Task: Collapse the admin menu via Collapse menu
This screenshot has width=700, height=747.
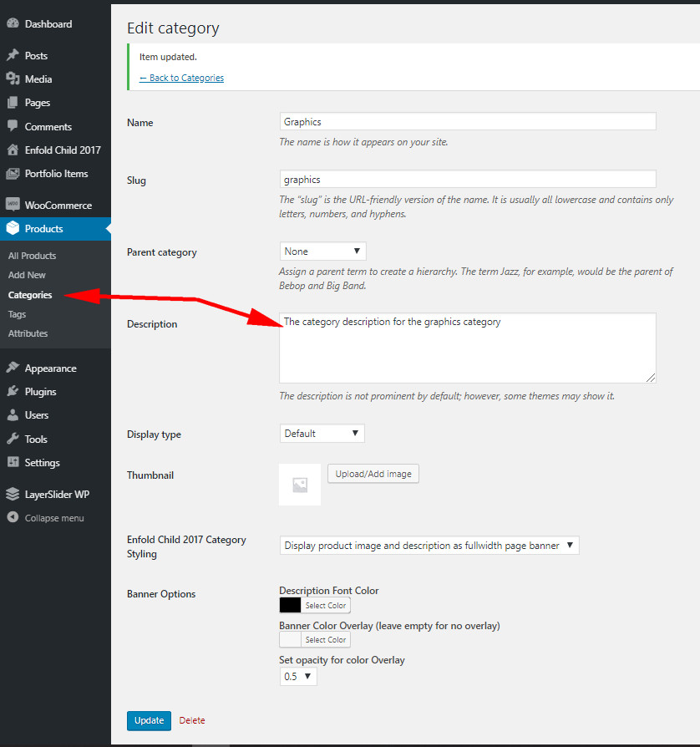Action: point(55,518)
